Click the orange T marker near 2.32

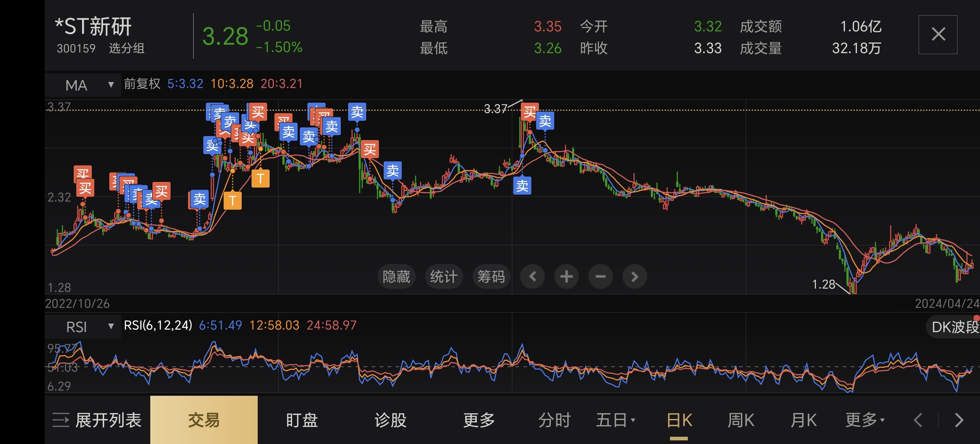(x=232, y=200)
